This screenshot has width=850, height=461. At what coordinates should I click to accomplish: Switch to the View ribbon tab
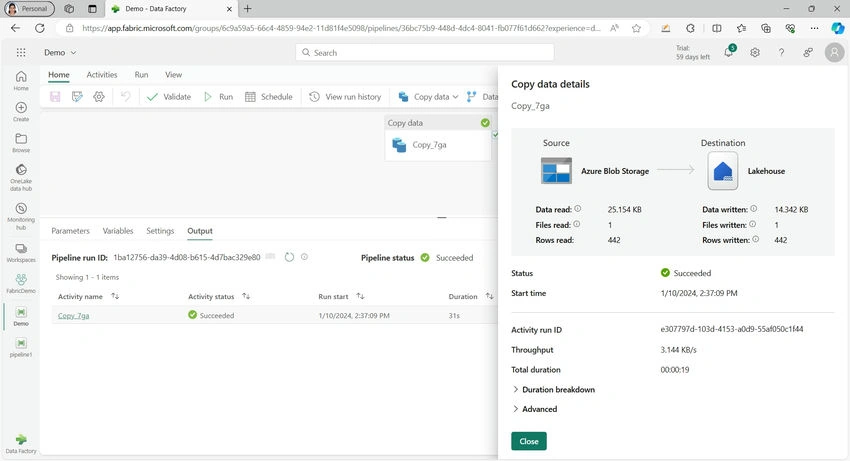[173, 75]
